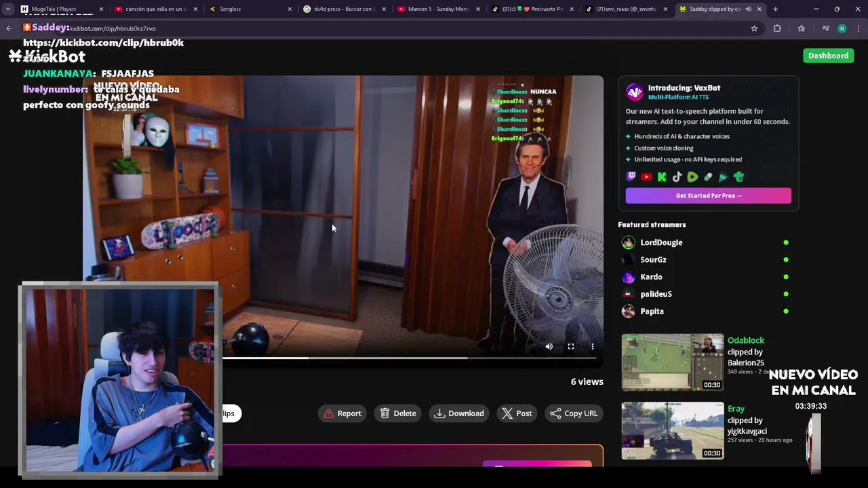Click the YouTube platform icon in VoxBot card
The image size is (868, 488).
click(x=646, y=177)
